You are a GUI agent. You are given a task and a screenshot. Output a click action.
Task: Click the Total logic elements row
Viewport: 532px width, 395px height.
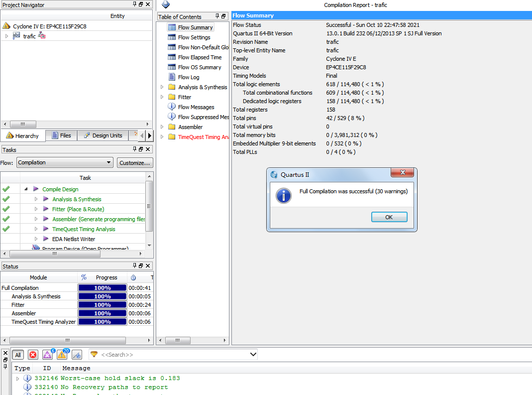[382, 84]
